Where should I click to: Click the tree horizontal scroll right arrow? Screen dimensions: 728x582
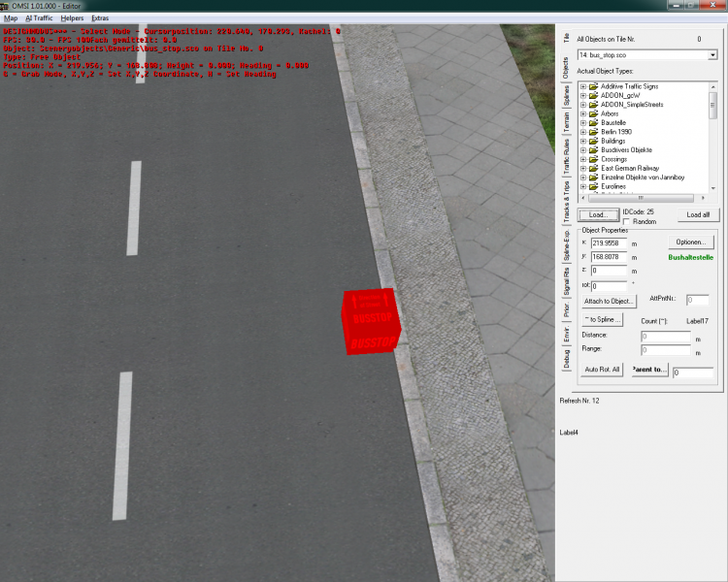point(703,198)
